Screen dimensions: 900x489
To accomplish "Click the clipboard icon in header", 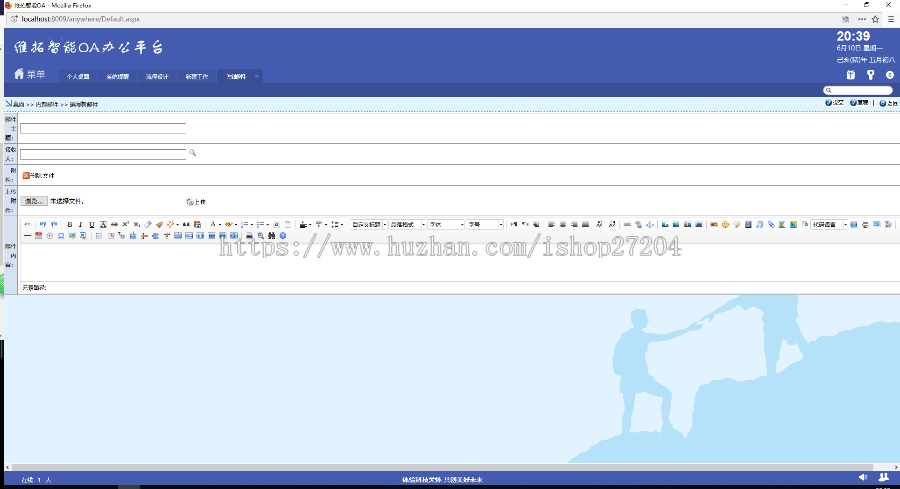I will click(x=851, y=75).
